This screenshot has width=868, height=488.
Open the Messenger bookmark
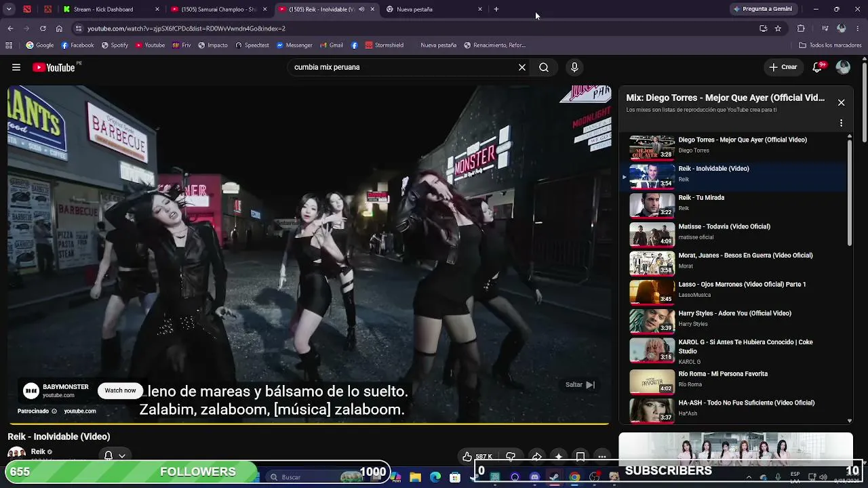tap(294, 45)
